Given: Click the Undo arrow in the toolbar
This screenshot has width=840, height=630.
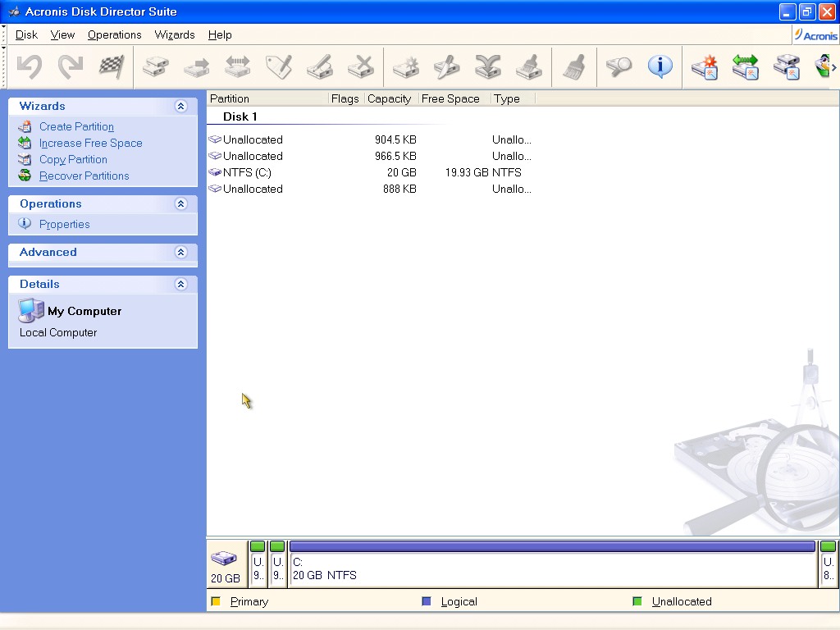Looking at the screenshot, I should [x=30, y=67].
